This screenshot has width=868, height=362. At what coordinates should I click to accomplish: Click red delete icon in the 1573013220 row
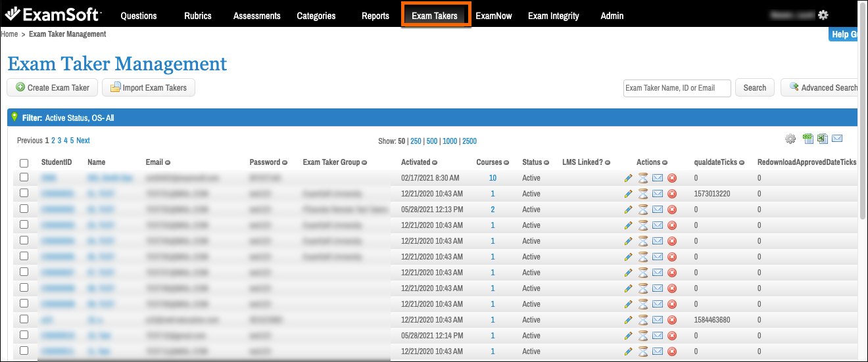tap(672, 194)
